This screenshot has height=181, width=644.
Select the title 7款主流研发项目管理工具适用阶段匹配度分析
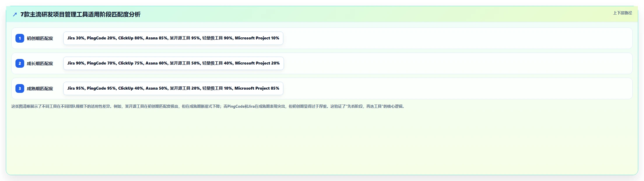80,14
